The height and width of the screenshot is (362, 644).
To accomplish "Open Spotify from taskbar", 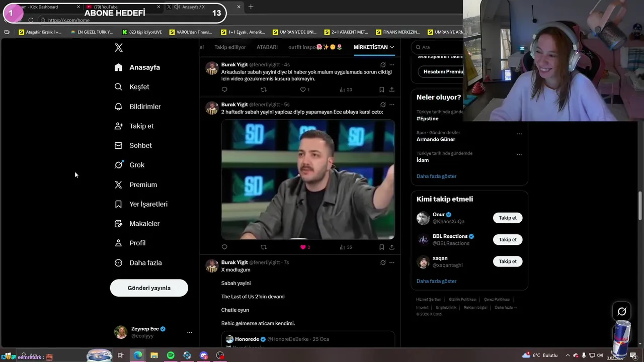I will pos(171,355).
